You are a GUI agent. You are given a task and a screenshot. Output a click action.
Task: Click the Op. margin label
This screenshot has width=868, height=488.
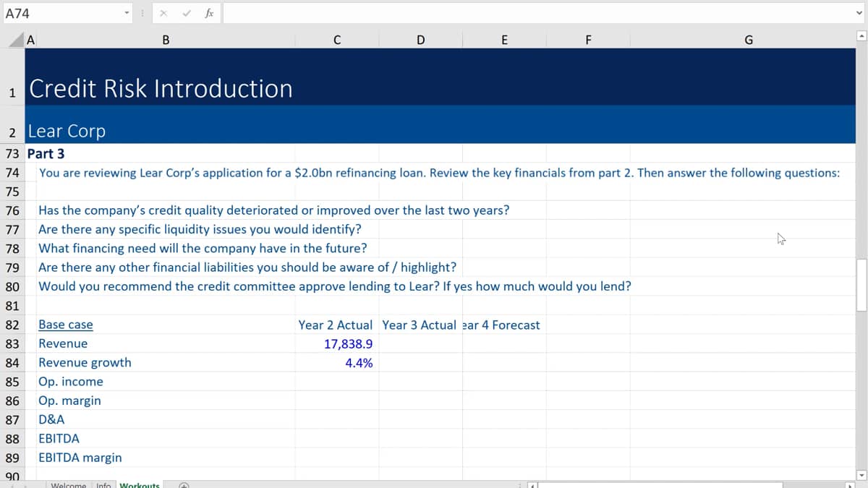[x=69, y=401]
